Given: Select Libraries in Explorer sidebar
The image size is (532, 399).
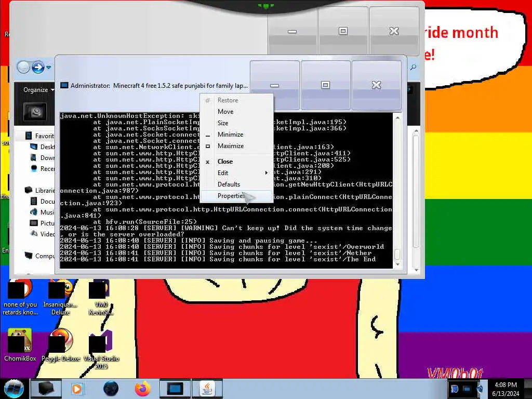Looking at the screenshot, I should (x=40, y=190).
